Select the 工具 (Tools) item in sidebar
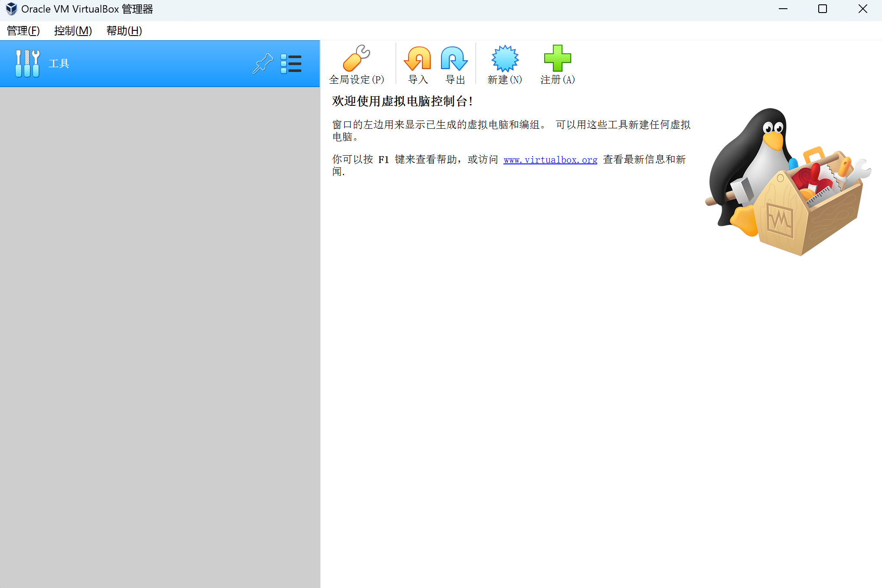 click(160, 64)
